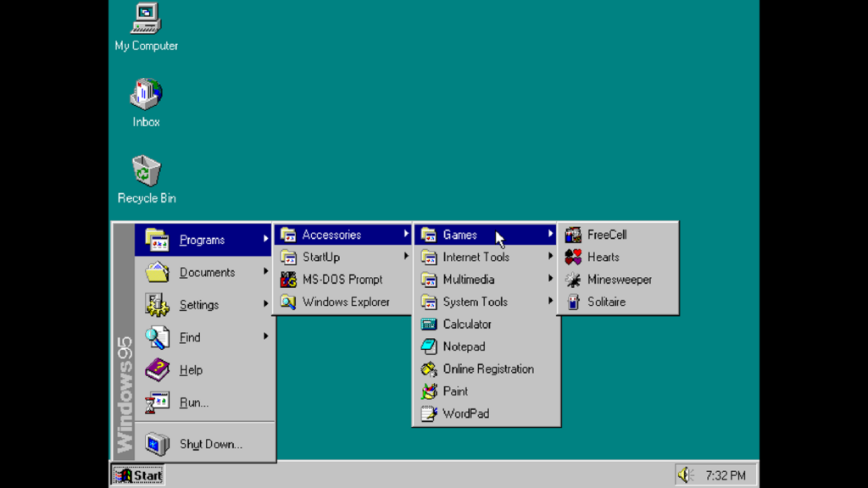868x488 pixels.
Task: Click the Notepad icon
Action: click(x=428, y=347)
